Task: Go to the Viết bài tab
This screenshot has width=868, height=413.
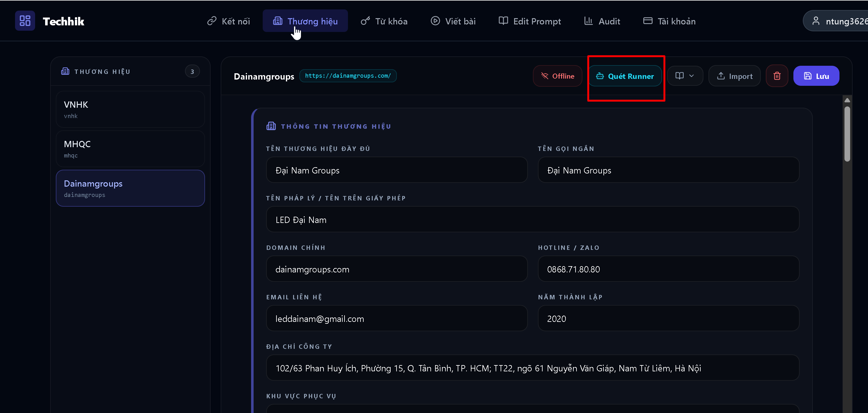Action: pyautogui.click(x=453, y=21)
